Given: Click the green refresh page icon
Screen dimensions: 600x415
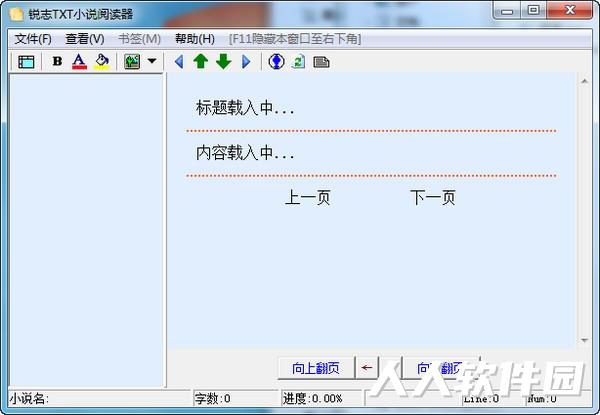Looking at the screenshot, I should click(x=298, y=62).
